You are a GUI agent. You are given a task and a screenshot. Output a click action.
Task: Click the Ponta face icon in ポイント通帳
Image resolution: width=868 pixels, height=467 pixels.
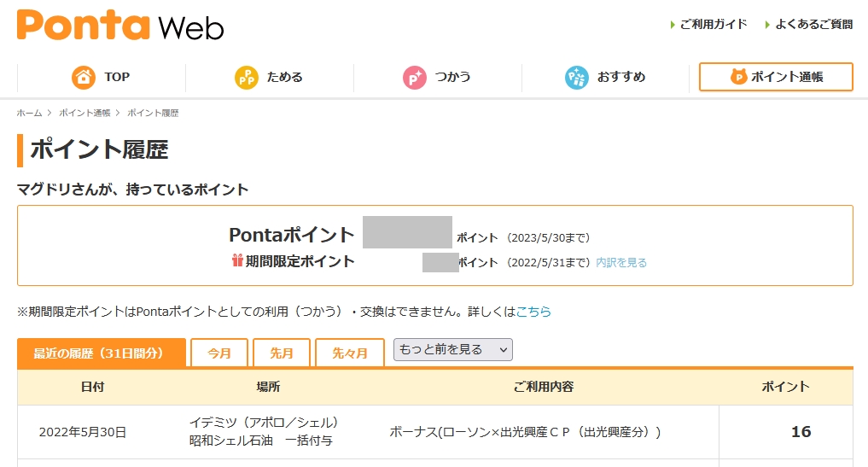pyautogui.click(x=738, y=77)
